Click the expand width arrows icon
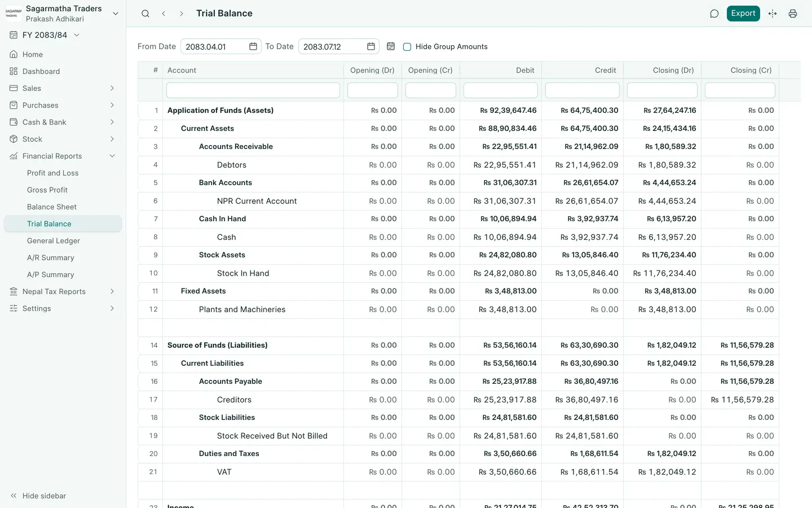This screenshot has width=812, height=508. click(x=773, y=14)
